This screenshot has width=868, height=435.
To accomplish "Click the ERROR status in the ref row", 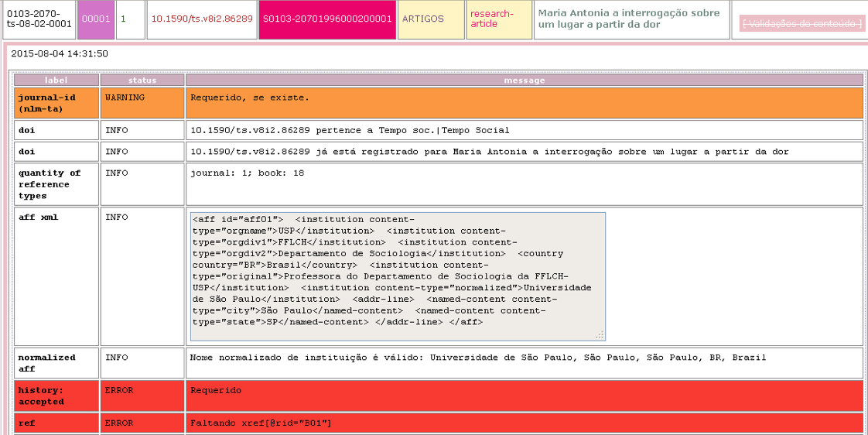I will click(x=142, y=423).
